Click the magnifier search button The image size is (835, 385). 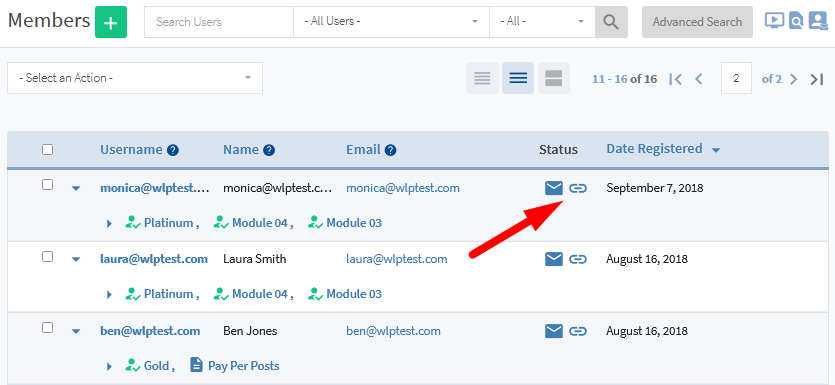[x=611, y=22]
